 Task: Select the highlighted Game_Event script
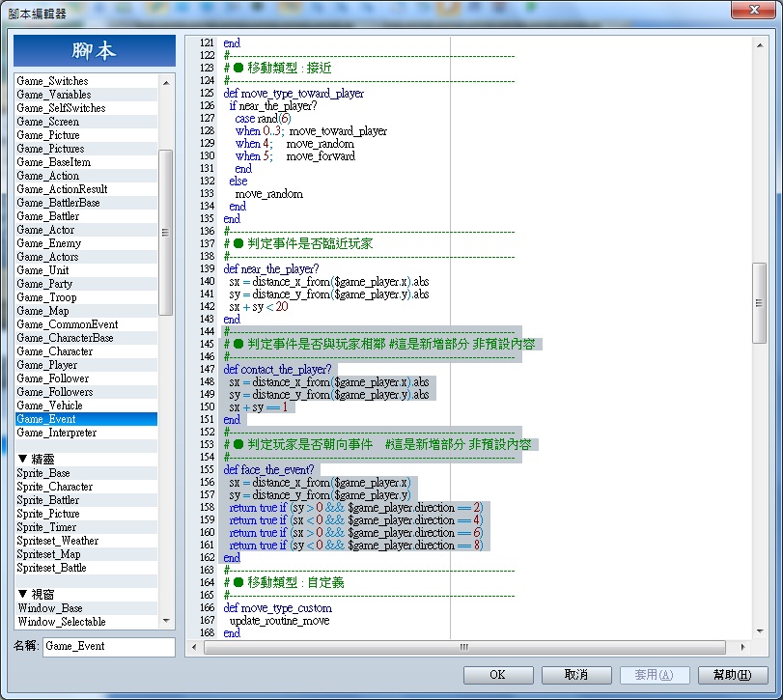(x=86, y=419)
